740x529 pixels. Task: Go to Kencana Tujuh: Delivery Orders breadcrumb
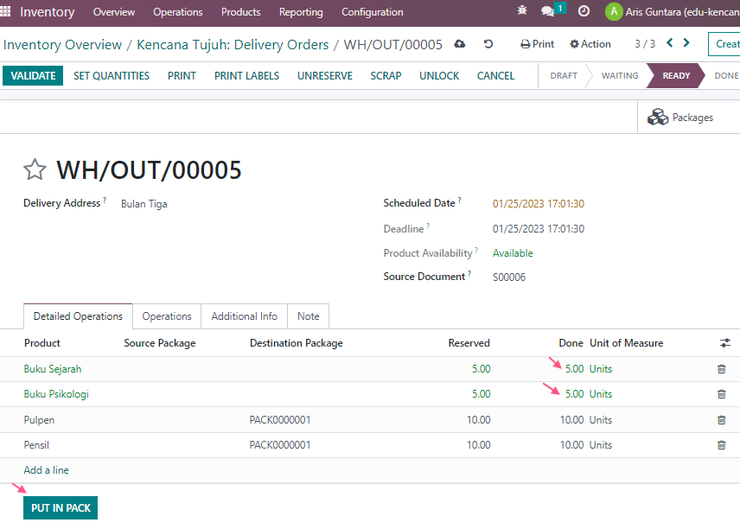coord(233,44)
